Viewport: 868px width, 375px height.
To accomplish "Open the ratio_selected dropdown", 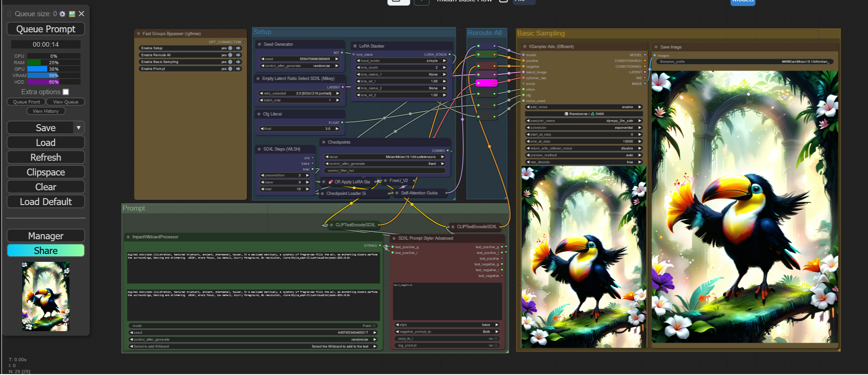I will [300, 93].
